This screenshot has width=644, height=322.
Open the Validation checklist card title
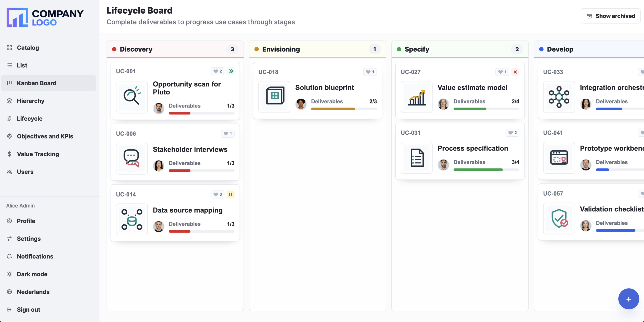pos(612,209)
